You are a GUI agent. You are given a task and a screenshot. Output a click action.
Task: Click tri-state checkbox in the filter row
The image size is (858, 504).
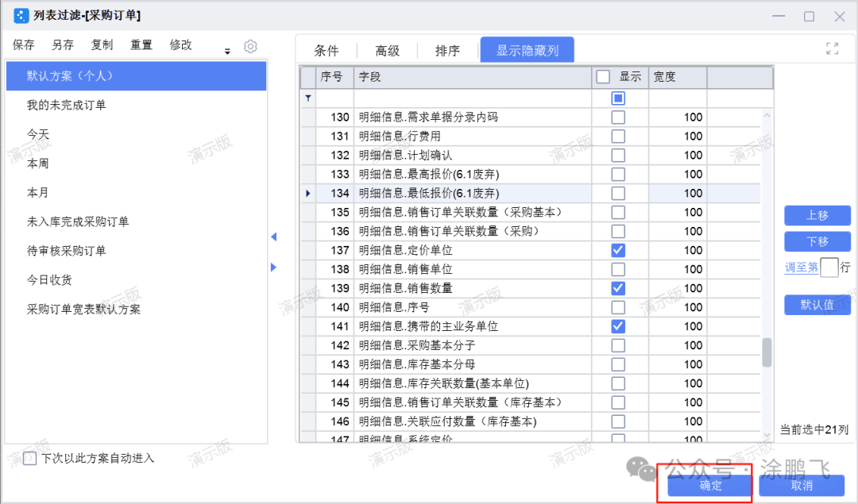point(617,98)
